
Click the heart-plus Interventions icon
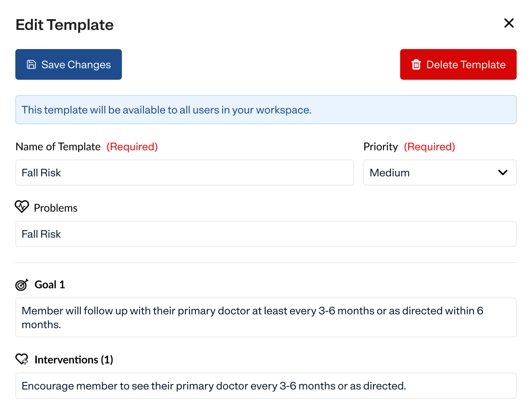(x=22, y=359)
